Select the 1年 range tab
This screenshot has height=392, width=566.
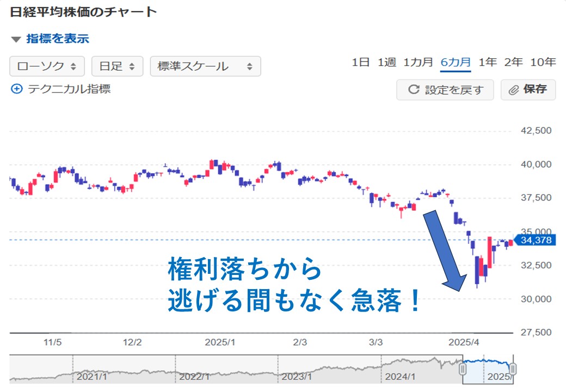[x=488, y=62]
